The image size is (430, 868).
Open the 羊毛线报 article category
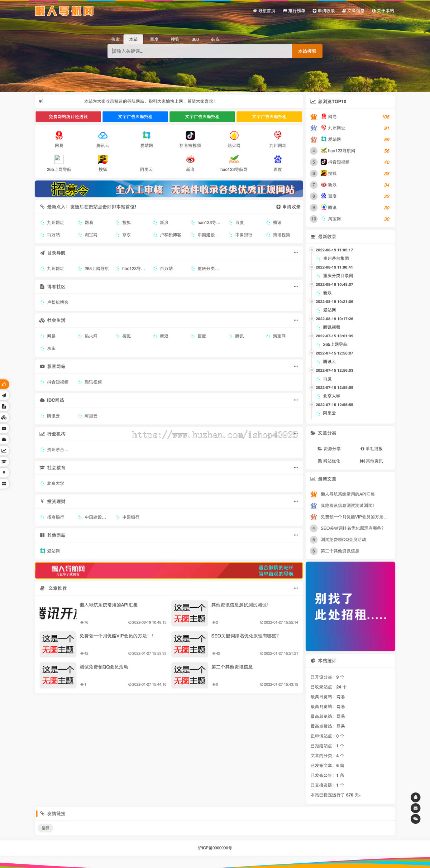pyautogui.click(x=372, y=449)
